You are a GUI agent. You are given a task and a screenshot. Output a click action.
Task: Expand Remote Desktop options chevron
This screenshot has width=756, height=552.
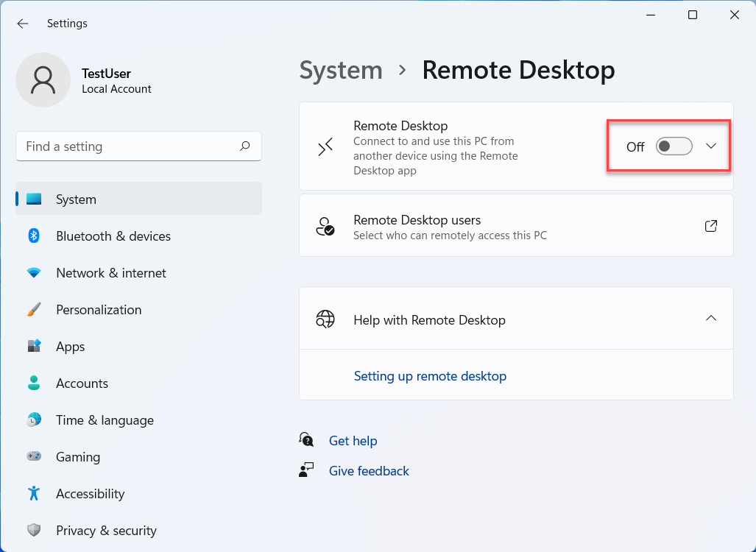click(711, 146)
